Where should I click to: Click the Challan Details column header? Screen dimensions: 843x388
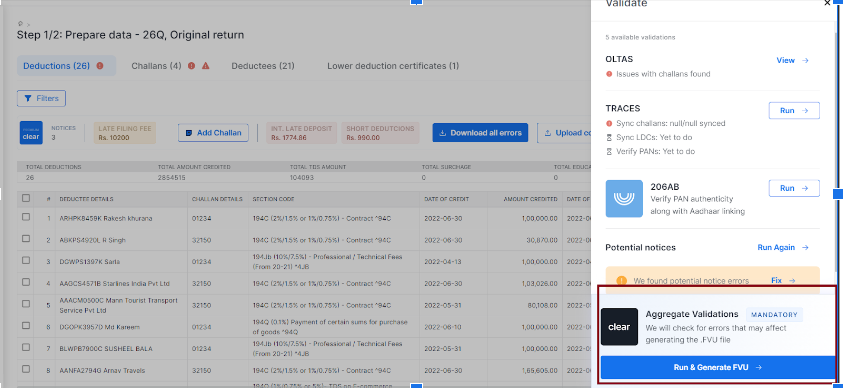pyautogui.click(x=217, y=199)
